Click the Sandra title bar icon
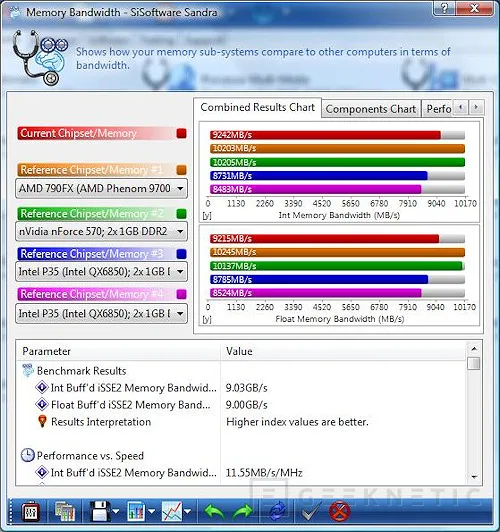 point(15,13)
